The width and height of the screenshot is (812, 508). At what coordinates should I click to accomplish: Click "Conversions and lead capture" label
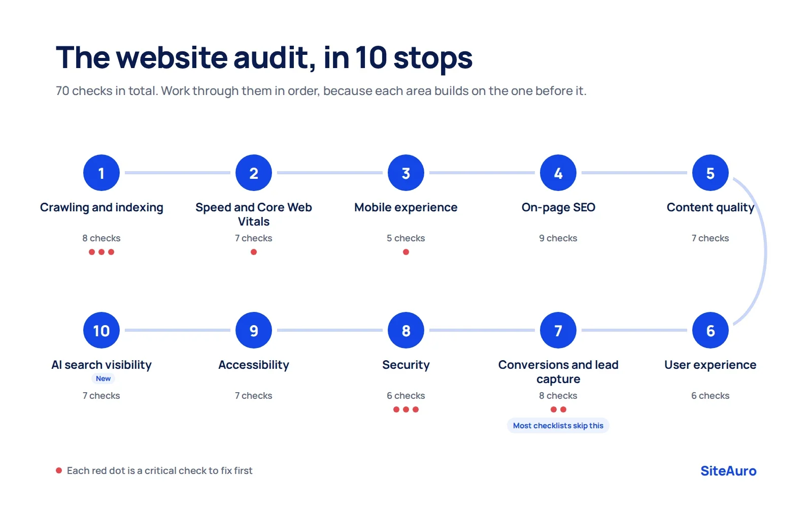tap(558, 372)
